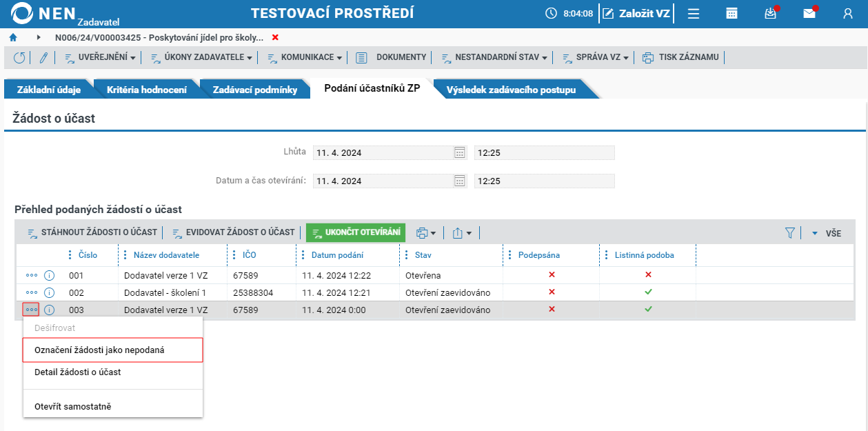
Task: Open DOKUMENTY from the toolbar
Action: (392, 58)
